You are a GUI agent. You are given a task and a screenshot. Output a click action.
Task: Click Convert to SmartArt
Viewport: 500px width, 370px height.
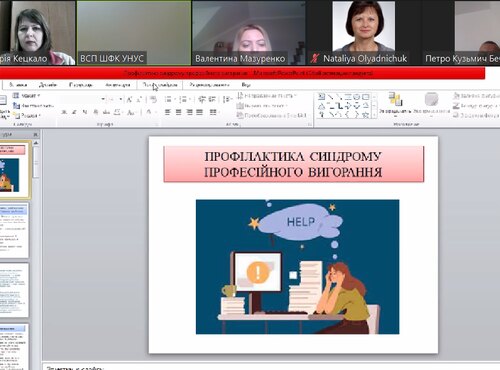pos(271,115)
